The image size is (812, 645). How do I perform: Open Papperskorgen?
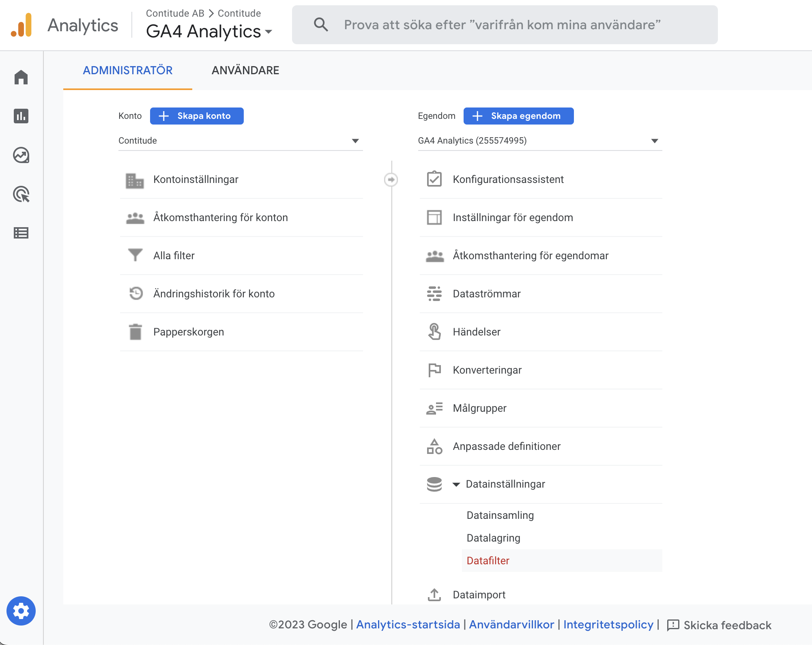coord(241,332)
